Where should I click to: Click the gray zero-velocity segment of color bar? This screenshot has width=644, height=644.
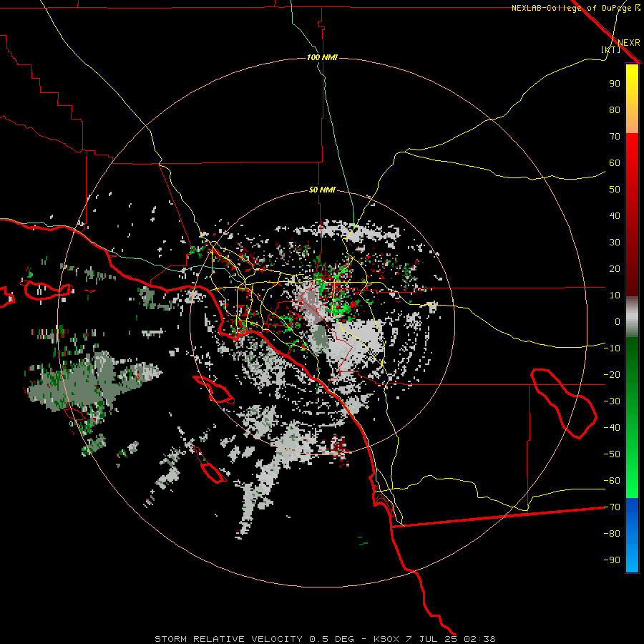632,317
